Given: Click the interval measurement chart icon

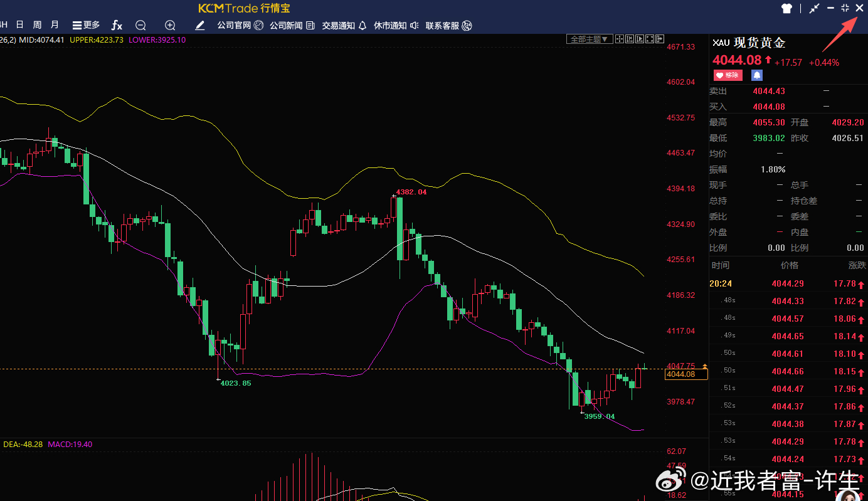Looking at the screenshot, I should pos(630,39).
